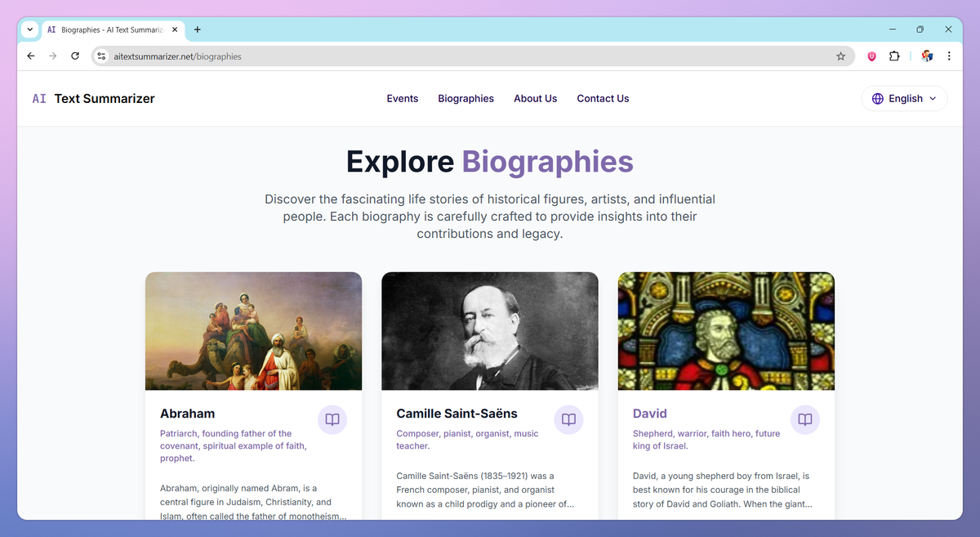
Task: Click the Text Summarizer site title
Action: click(x=105, y=99)
